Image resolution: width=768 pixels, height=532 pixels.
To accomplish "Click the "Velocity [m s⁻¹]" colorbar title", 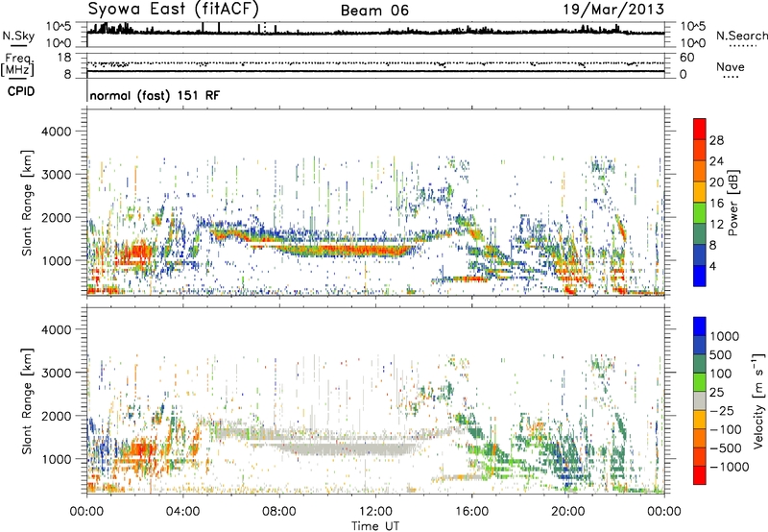I will [x=758, y=400].
